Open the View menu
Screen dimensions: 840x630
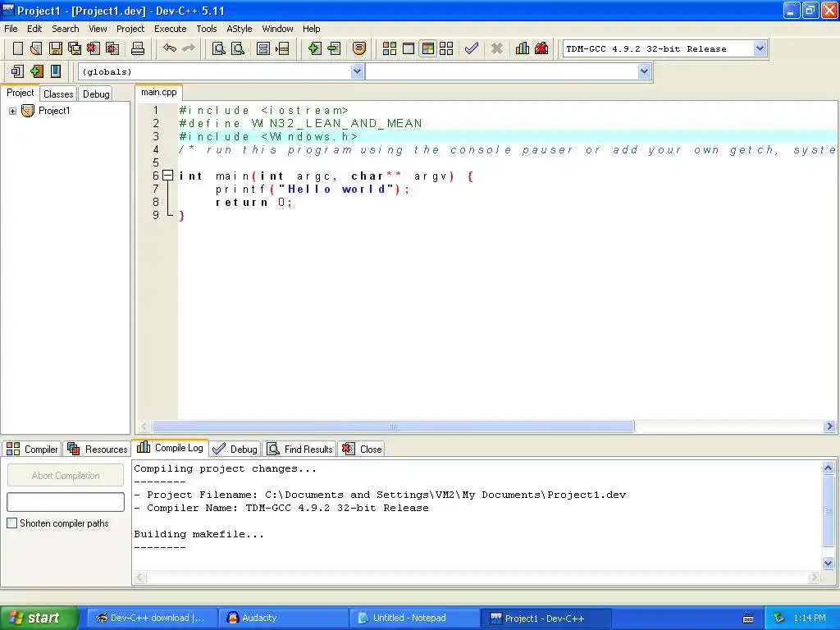tap(98, 29)
